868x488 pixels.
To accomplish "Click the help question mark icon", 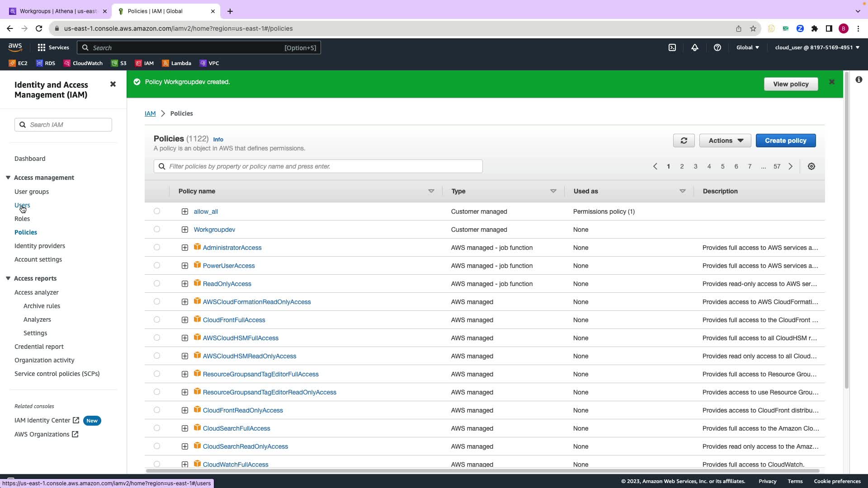I will [x=717, y=47].
